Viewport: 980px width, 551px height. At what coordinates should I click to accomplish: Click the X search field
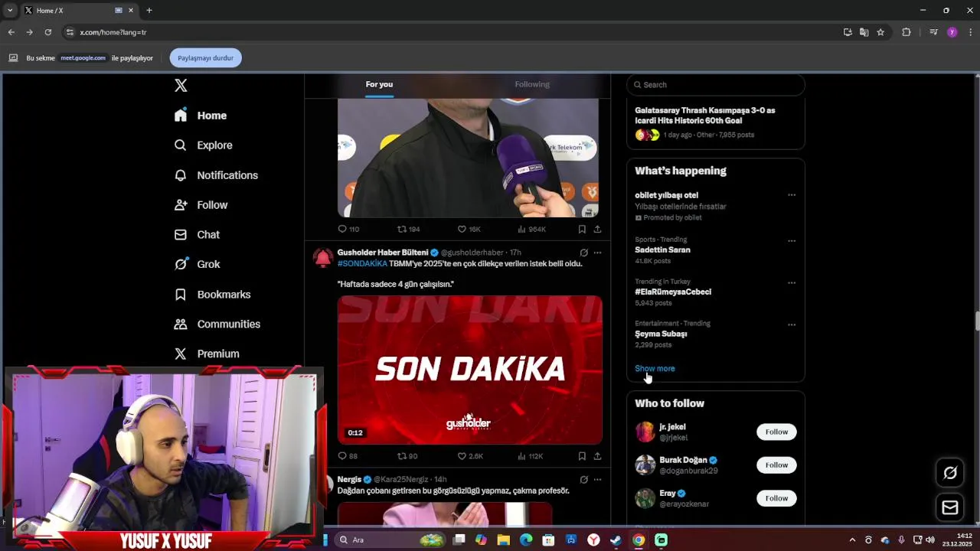(x=716, y=85)
